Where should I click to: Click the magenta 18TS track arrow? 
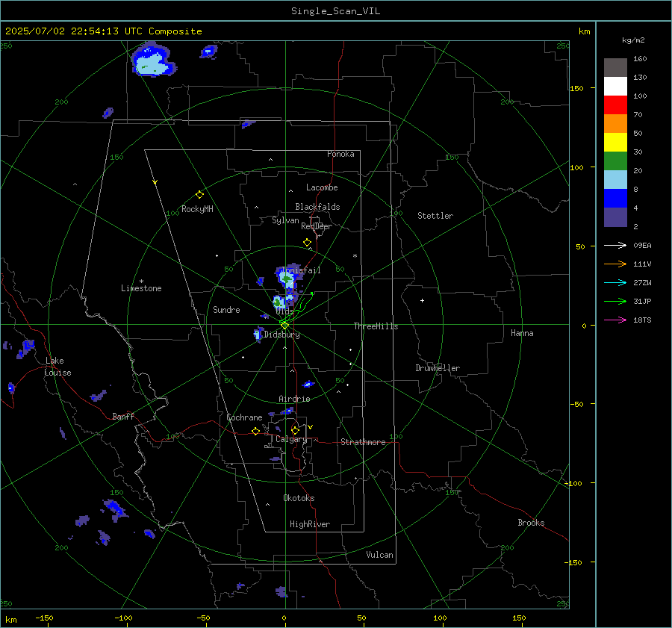[615, 320]
